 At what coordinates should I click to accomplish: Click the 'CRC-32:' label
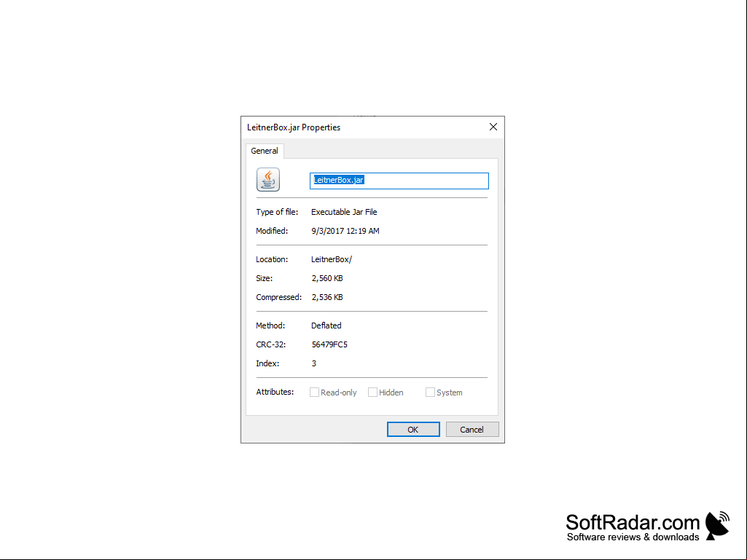pos(270,344)
